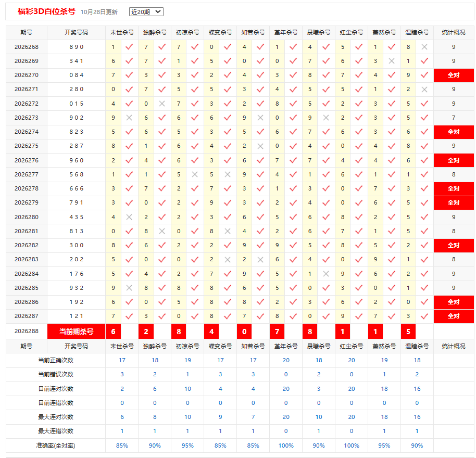Click red check under 温瞳杀号 in row 2026287

point(424,316)
